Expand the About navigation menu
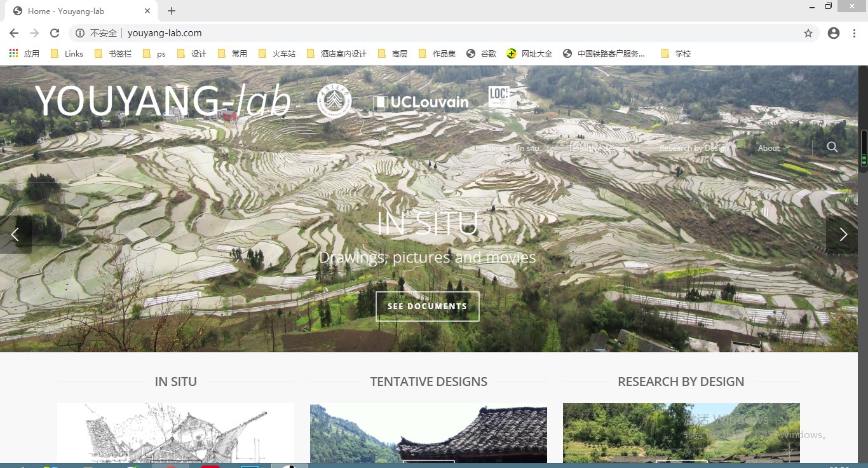868x468 pixels. click(x=773, y=148)
